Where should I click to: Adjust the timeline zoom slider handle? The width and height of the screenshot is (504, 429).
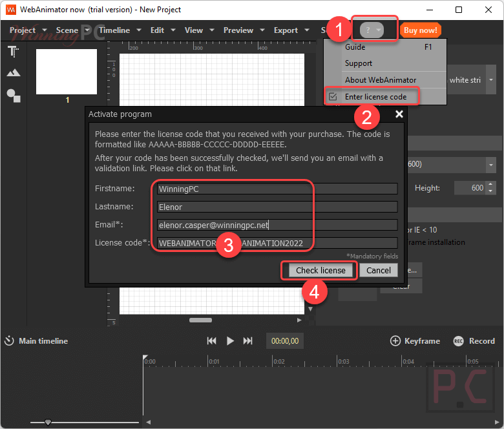48,423
